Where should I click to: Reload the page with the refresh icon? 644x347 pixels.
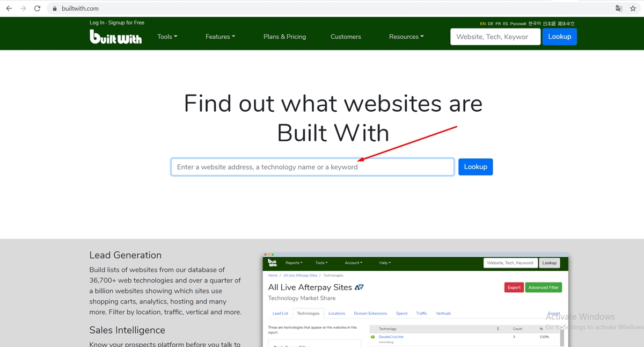[37, 9]
